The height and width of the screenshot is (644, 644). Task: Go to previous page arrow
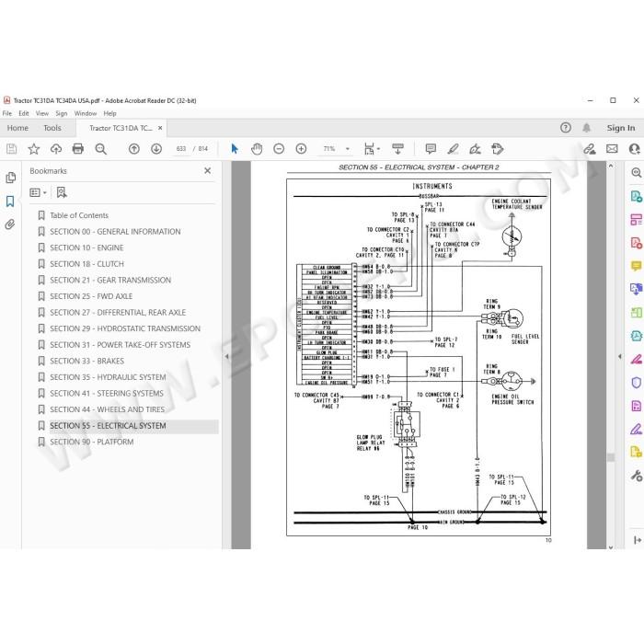(x=134, y=149)
